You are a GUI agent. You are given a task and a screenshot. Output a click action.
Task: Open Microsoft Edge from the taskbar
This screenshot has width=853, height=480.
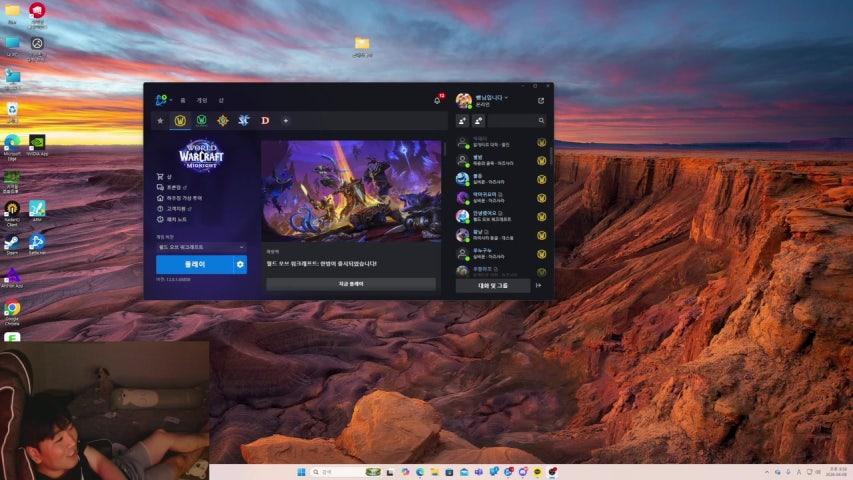click(x=420, y=472)
